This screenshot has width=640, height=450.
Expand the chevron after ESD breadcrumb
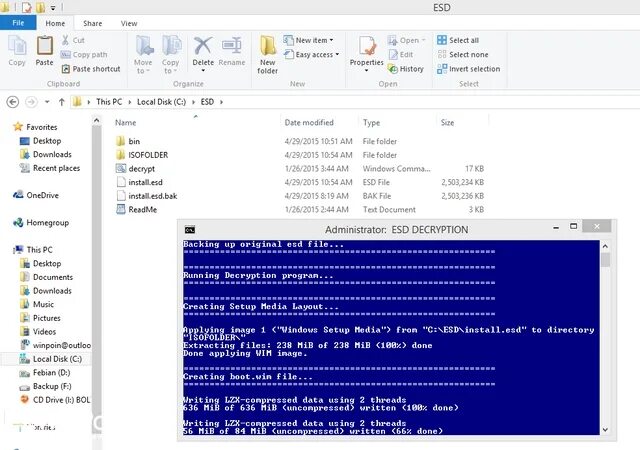tap(221, 102)
